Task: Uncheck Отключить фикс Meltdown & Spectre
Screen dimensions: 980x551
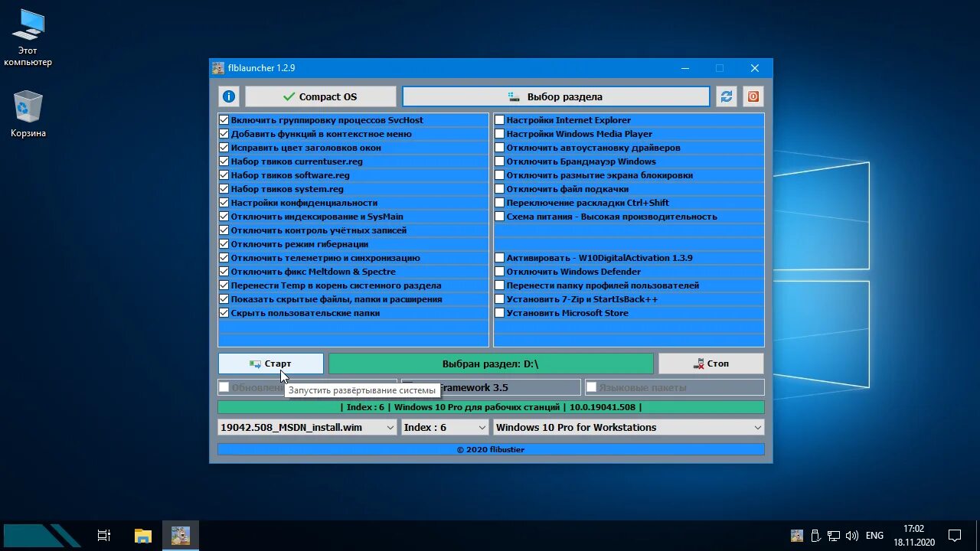Action: [224, 272]
